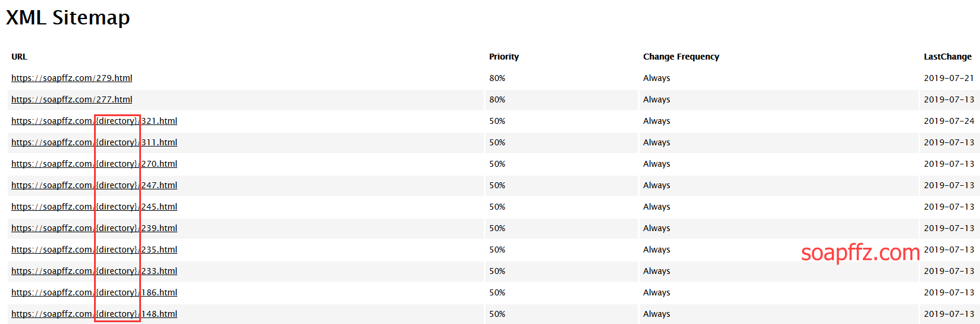Follow the {directory}/235.html link
This screenshot has width=980, height=324.
coord(94,250)
